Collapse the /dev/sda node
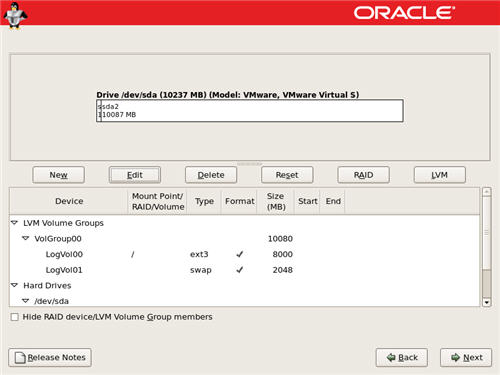500x375 pixels. (26, 301)
